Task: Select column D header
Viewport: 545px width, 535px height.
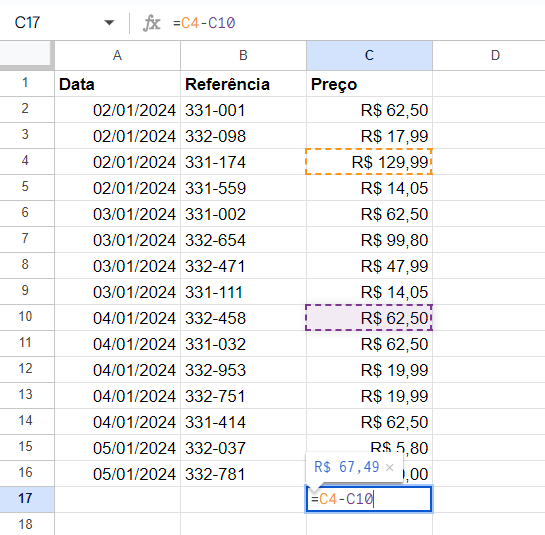Action: pos(489,56)
